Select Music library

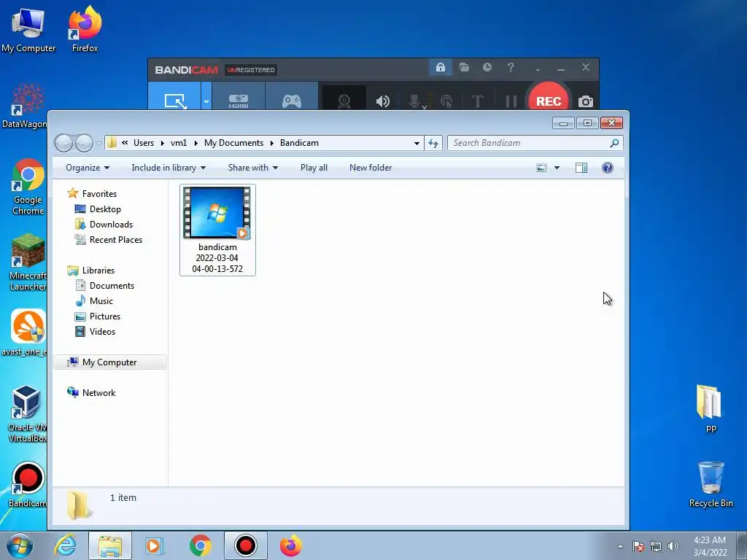pos(101,301)
